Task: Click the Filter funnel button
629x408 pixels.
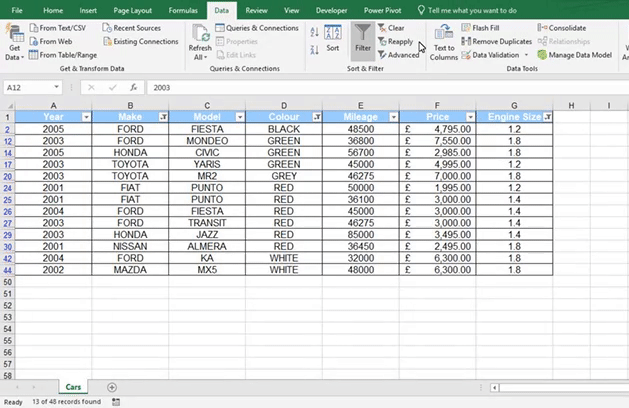Action: click(x=362, y=38)
